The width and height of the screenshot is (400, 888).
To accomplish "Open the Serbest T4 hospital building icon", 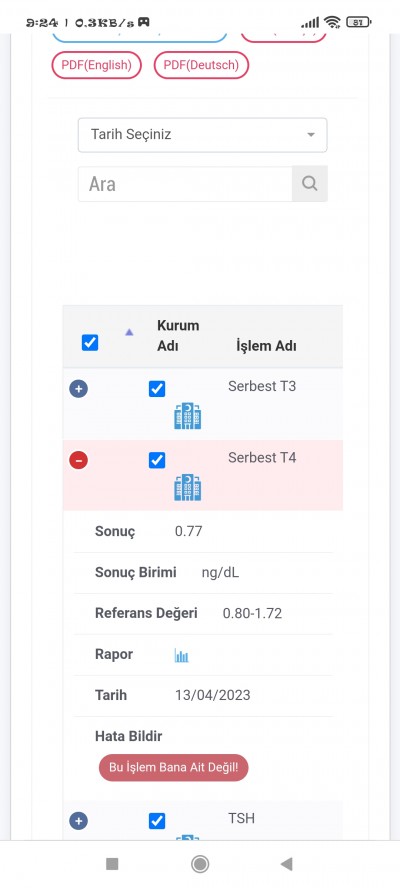I will pos(188,487).
